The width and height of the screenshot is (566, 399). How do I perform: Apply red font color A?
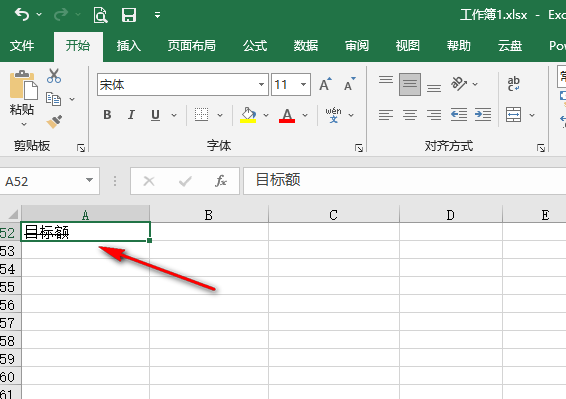point(287,115)
